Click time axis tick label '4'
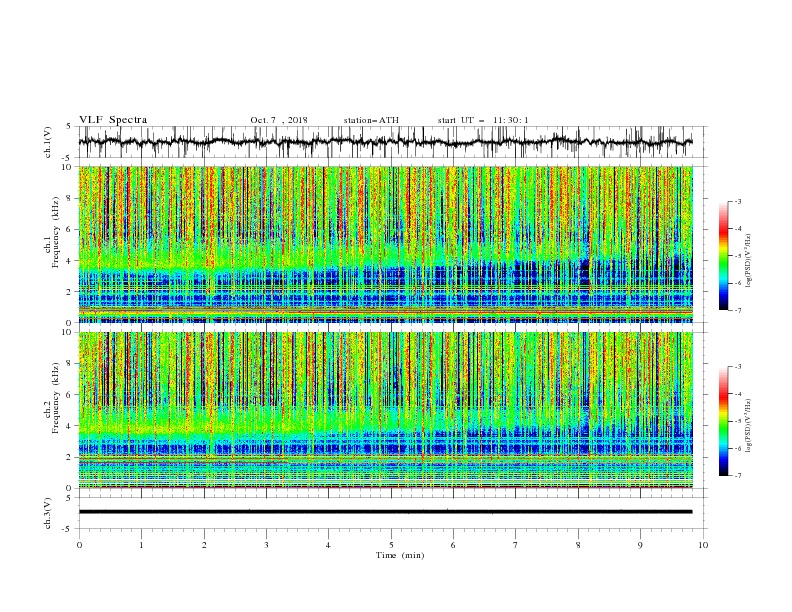The height and width of the screenshot is (612, 792). 328,545
